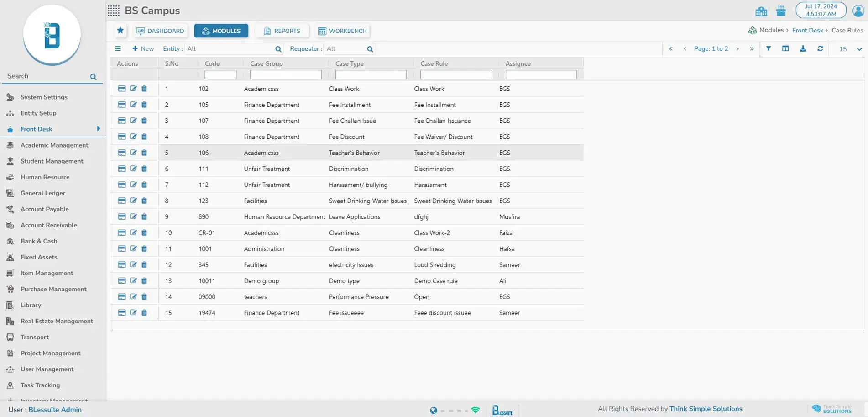868x417 pixels.
Task: Delete the Class Work case rule row
Action: pos(144,89)
